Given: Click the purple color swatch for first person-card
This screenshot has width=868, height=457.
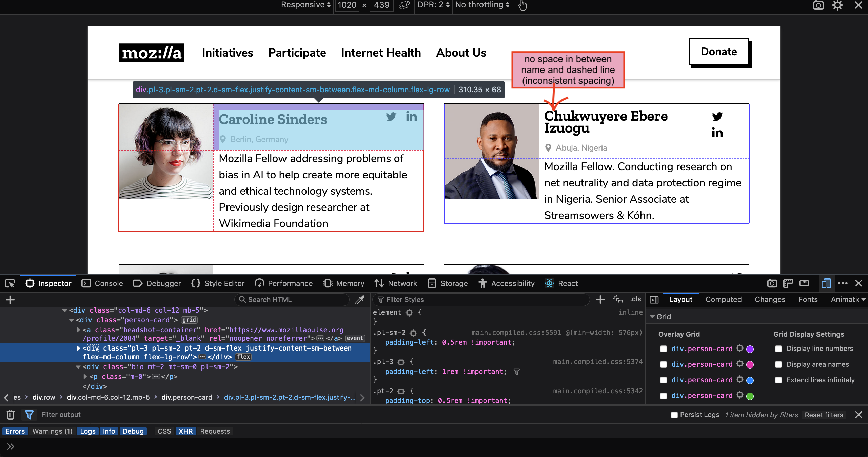Looking at the screenshot, I should pos(750,349).
